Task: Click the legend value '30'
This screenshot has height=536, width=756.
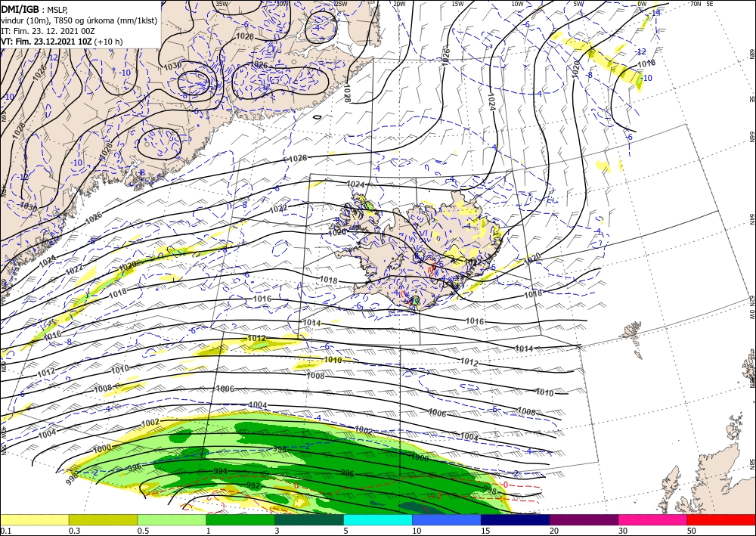Action: (x=622, y=531)
